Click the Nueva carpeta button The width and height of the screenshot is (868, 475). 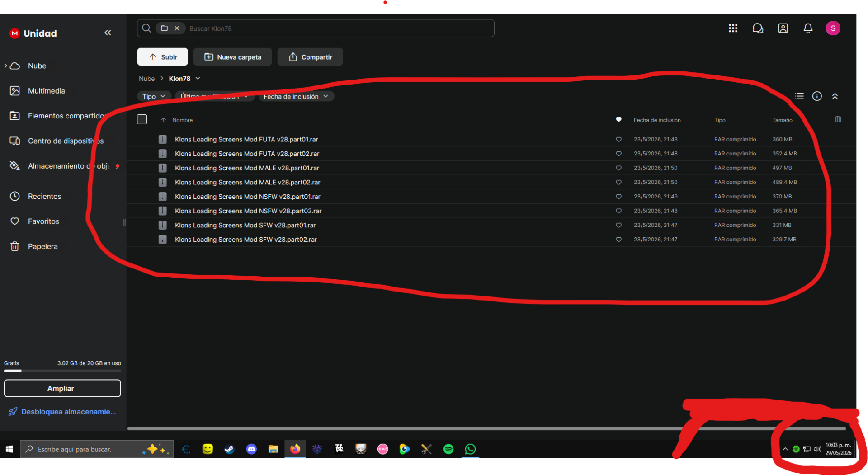click(x=233, y=57)
